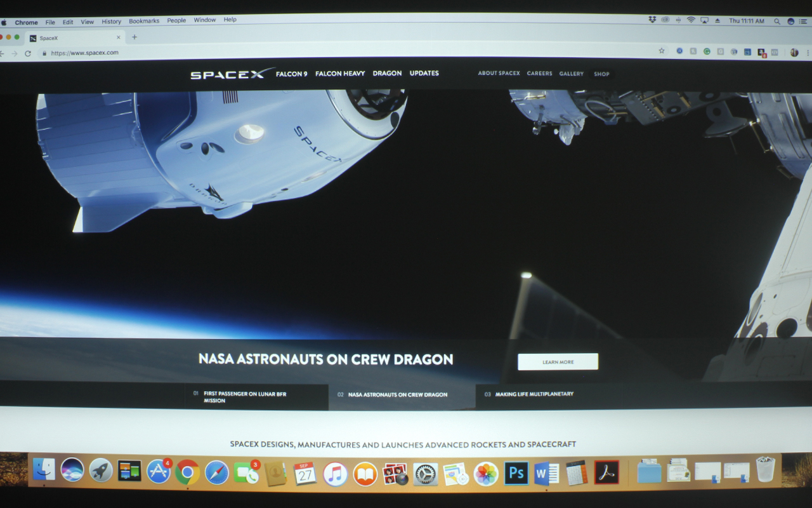Open the AirPlay display menu
Viewport: 812px width, 508px height.
point(704,20)
